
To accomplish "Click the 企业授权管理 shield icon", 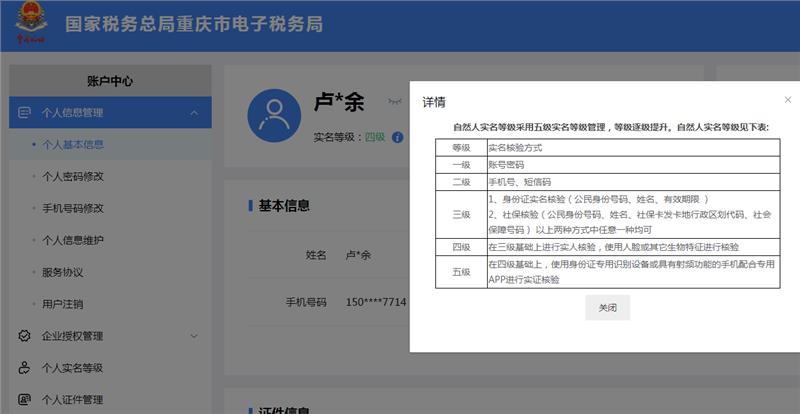I will click(25, 336).
